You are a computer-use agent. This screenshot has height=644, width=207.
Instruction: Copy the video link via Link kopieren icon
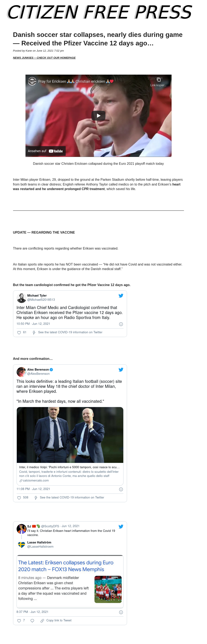[x=158, y=80]
